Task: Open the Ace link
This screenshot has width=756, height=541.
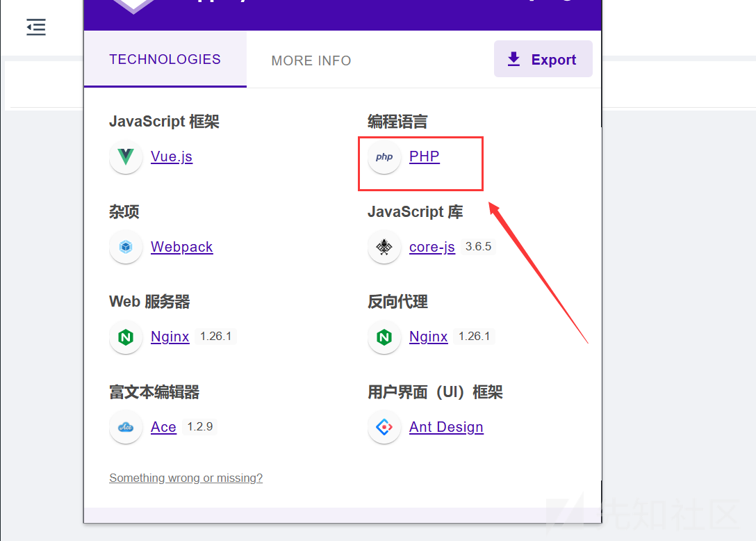Action: click(x=163, y=427)
